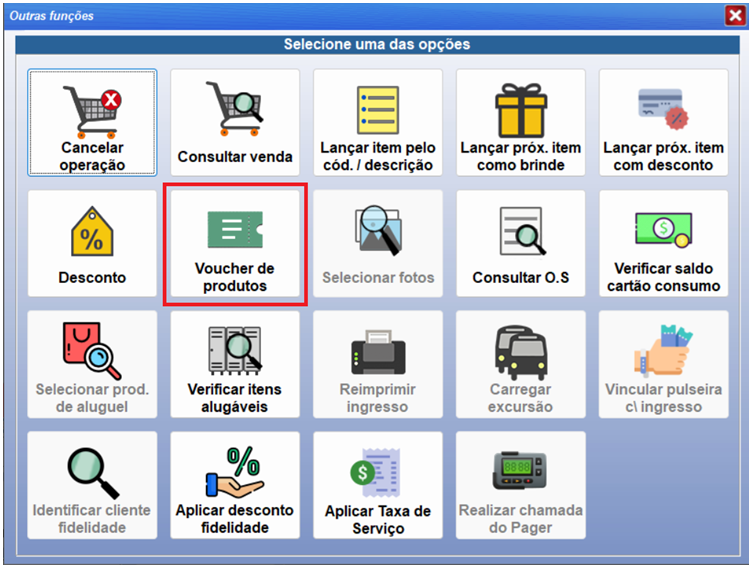Image resolution: width=751 pixels, height=568 pixels.
Task: Close the Outras funções dialog
Action: [734, 15]
